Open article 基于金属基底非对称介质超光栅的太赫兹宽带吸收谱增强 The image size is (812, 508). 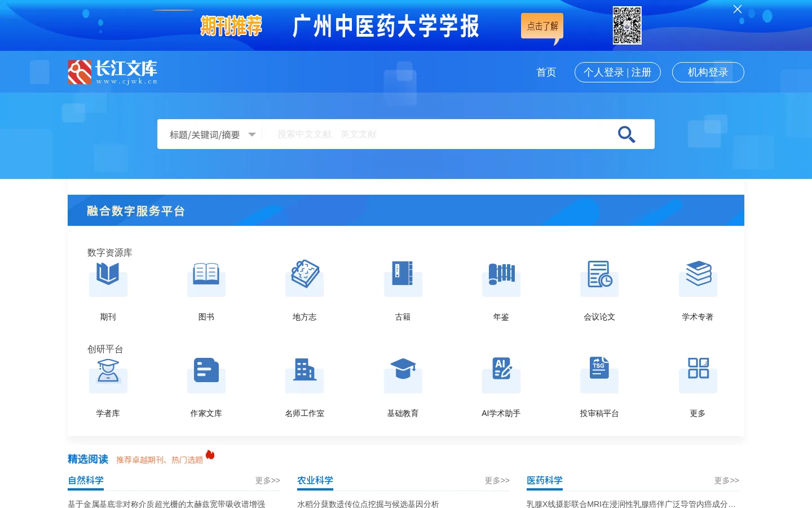[166, 504]
